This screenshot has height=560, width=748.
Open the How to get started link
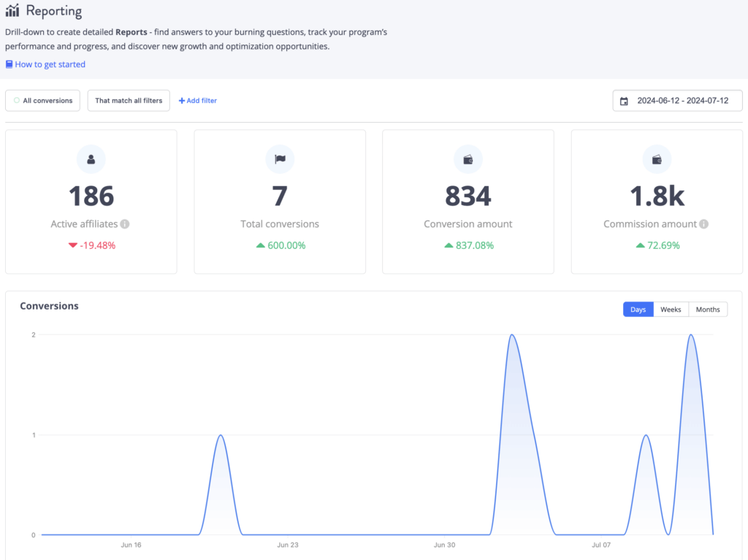coord(50,64)
